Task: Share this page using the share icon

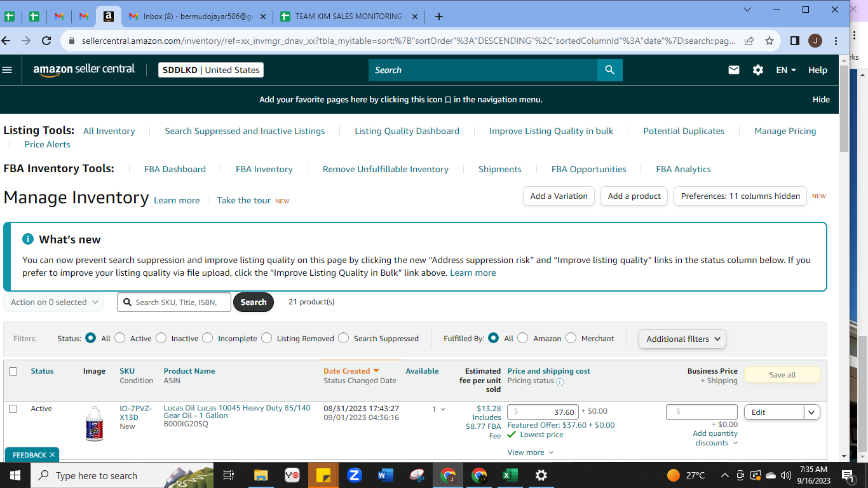Action: pos(750,41)
